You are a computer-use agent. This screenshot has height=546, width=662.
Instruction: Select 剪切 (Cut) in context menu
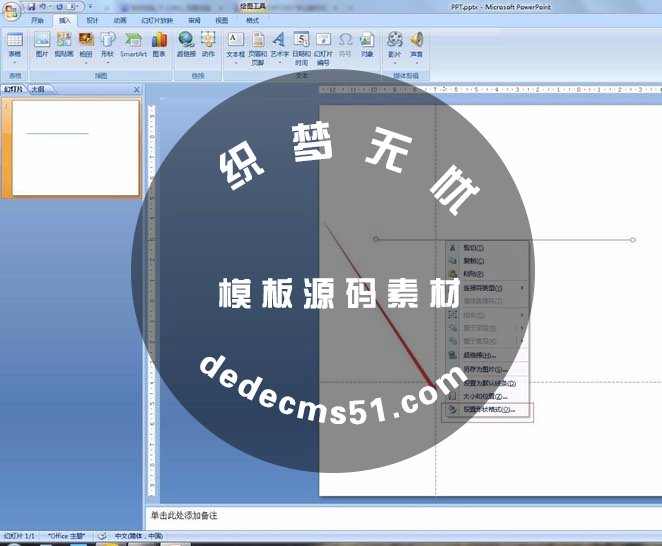point(473,248)
